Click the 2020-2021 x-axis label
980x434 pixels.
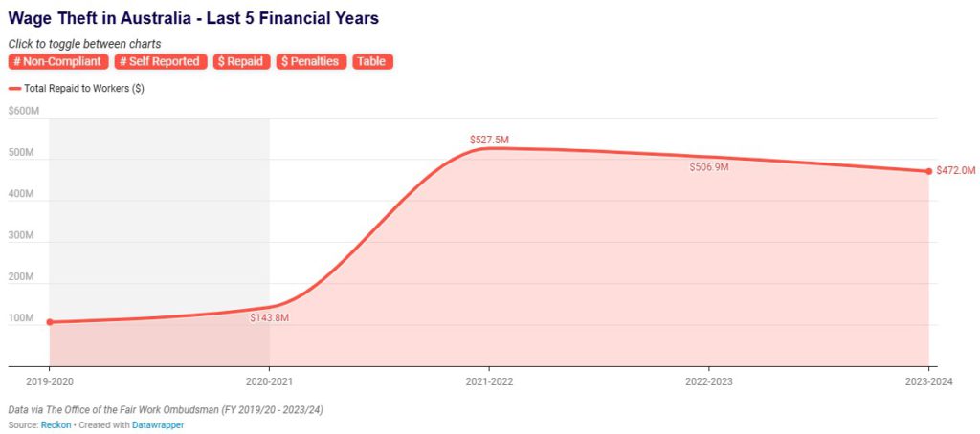269,380
